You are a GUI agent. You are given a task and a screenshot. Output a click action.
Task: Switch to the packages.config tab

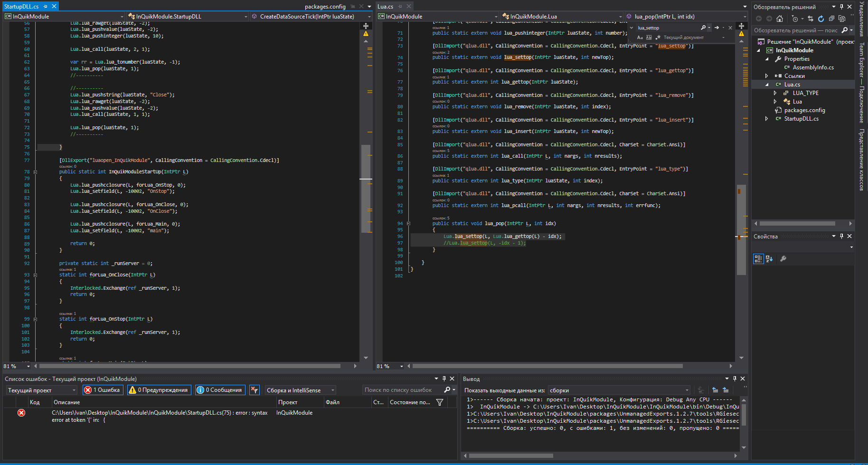click(325, 6)
